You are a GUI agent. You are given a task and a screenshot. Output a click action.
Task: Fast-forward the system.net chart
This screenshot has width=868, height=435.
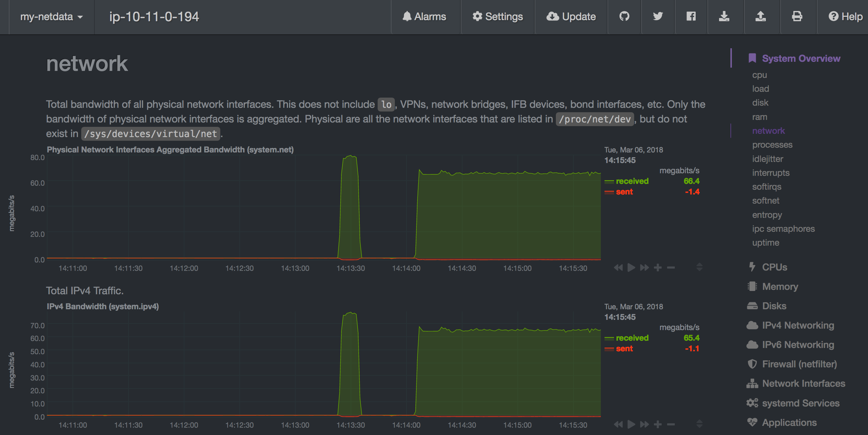pyautogui.click(x=644, y=268)
